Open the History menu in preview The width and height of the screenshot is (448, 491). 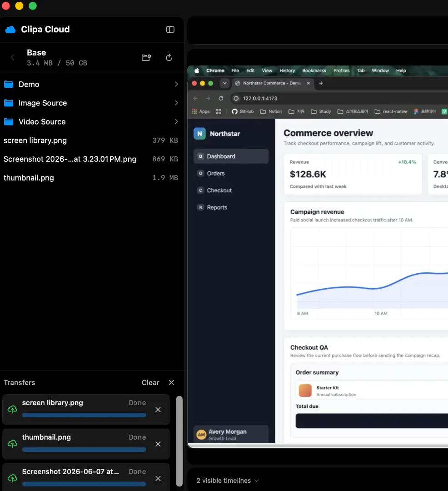point(287,71)
